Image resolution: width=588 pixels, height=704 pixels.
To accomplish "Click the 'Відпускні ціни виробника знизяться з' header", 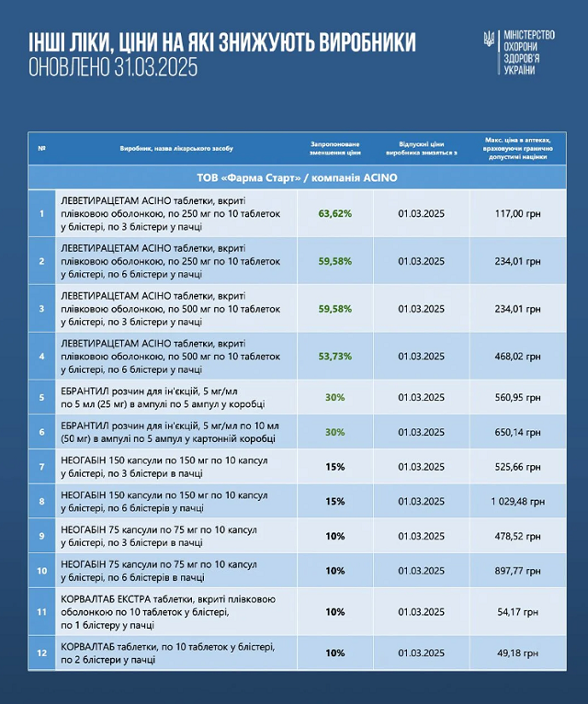I will [x=422, y=148].
